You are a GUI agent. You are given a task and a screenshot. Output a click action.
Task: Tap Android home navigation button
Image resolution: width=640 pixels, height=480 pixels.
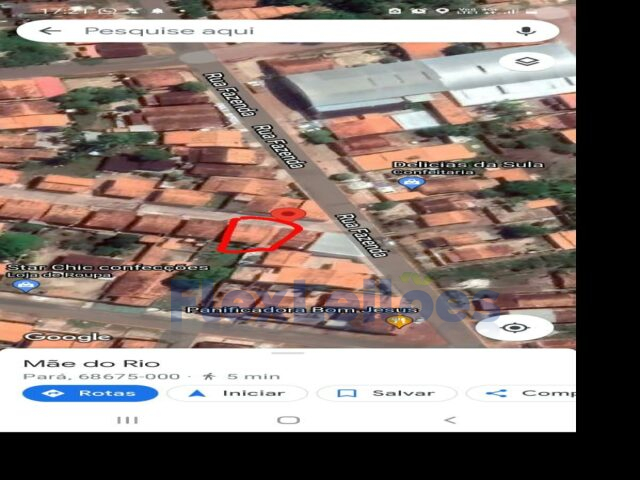pos(288,420)
